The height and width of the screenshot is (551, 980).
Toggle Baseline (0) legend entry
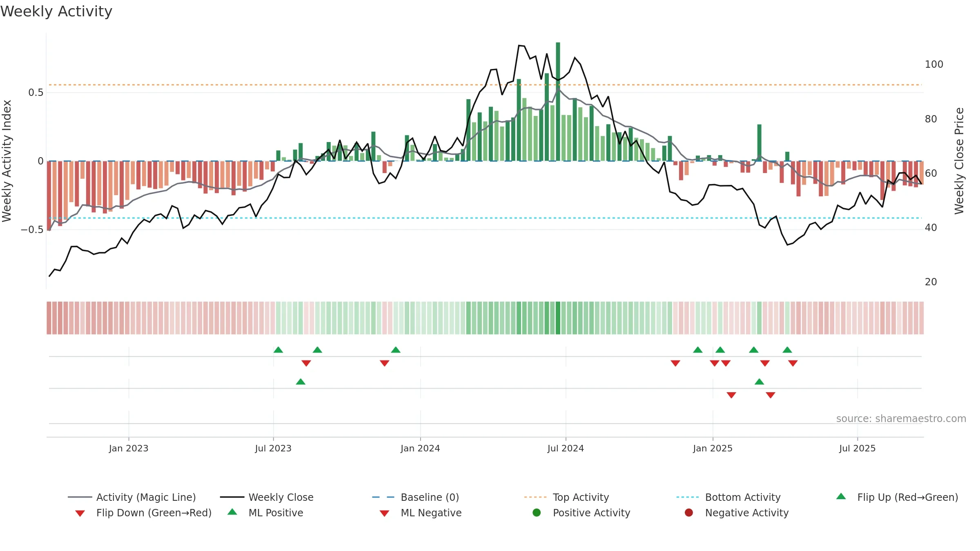(x=416, y=497)
